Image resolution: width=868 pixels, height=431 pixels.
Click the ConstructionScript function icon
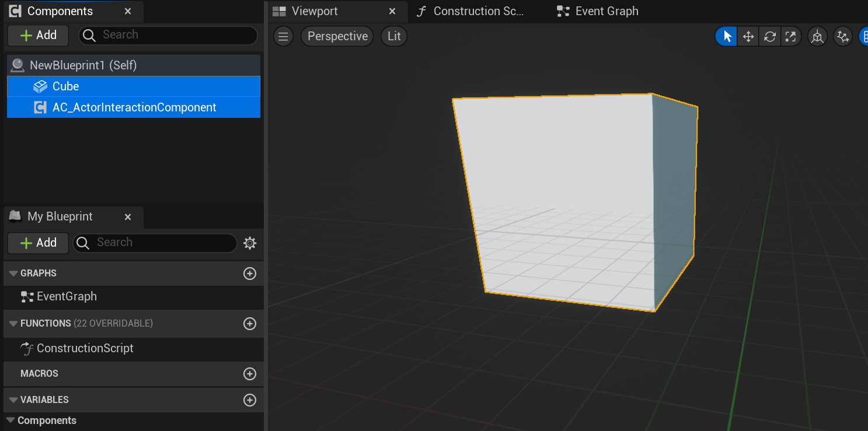point(27,348)
